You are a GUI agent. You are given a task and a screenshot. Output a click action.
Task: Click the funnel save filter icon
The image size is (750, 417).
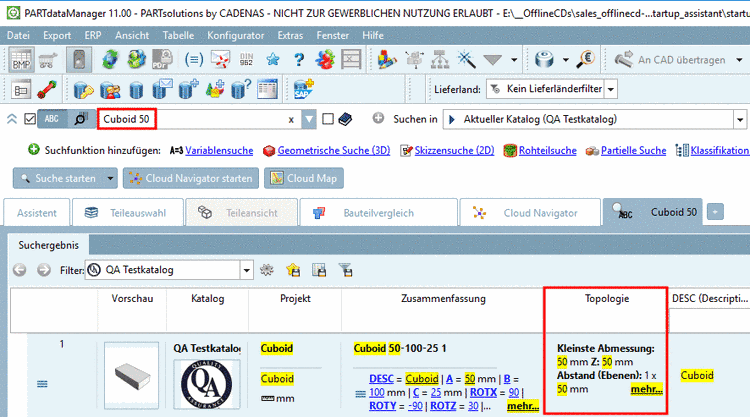345,270
